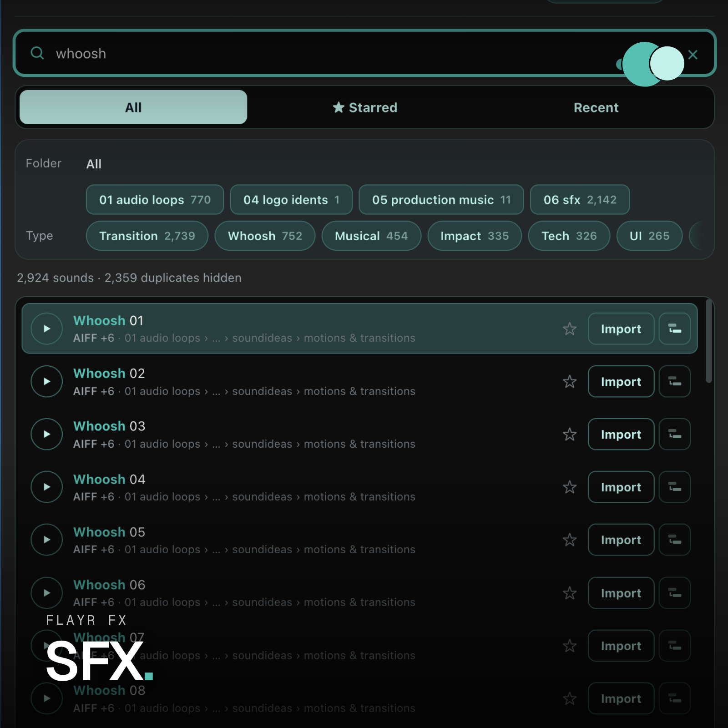
Task: Filter by Transition type
Action: [147, 236]
